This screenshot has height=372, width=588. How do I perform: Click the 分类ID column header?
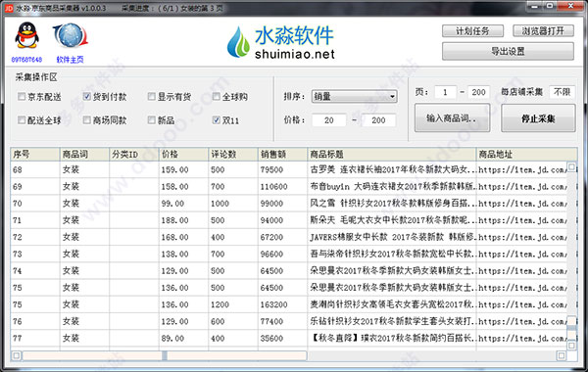tap(134, 155)
